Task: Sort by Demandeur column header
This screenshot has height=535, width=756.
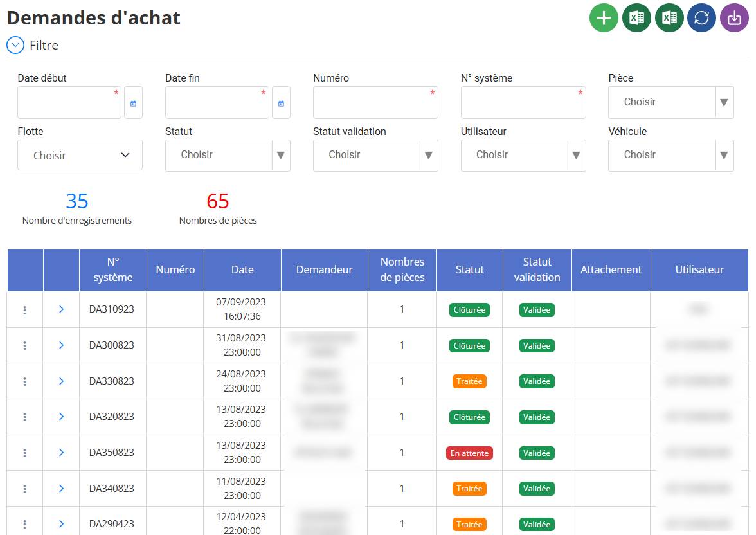Action: point(325,269)
